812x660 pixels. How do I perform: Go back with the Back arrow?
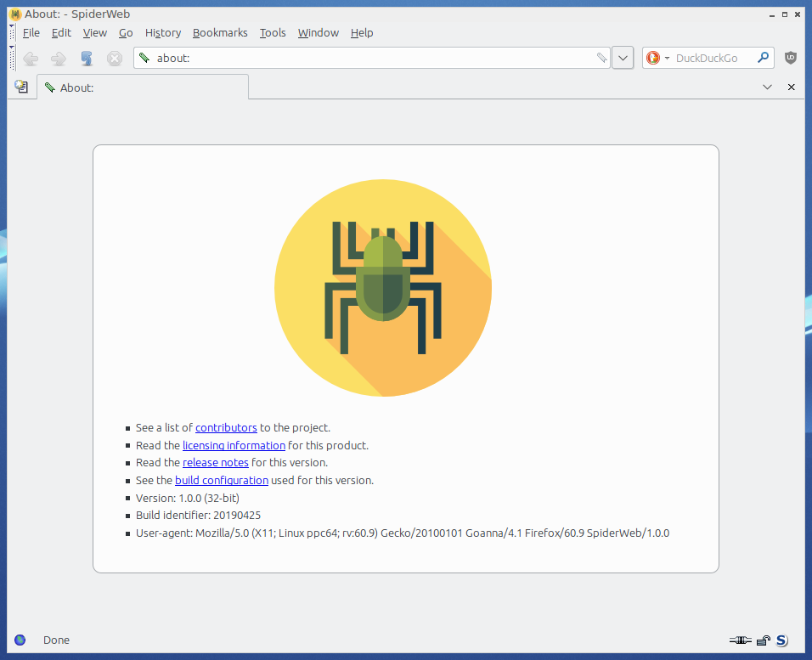[x=31, y=58]
